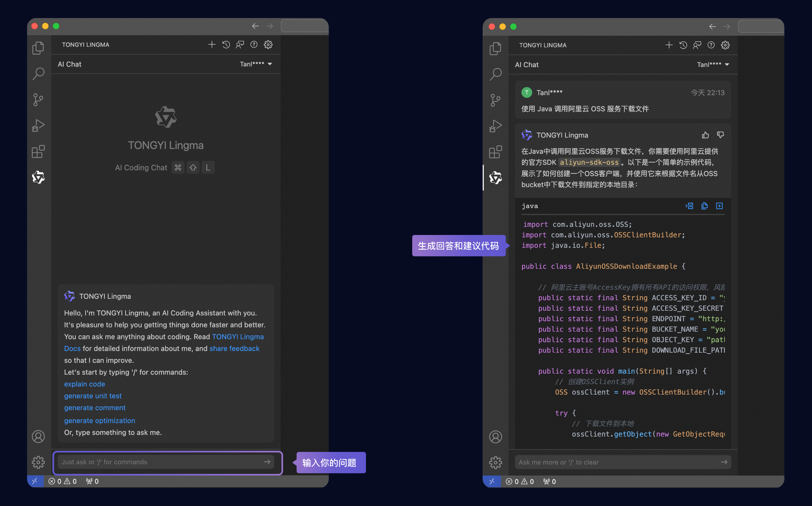Image resolution: width=812 pixels, height=506 pixels.
Task: Open the share feedback link
Action: [x=234, y=349]
